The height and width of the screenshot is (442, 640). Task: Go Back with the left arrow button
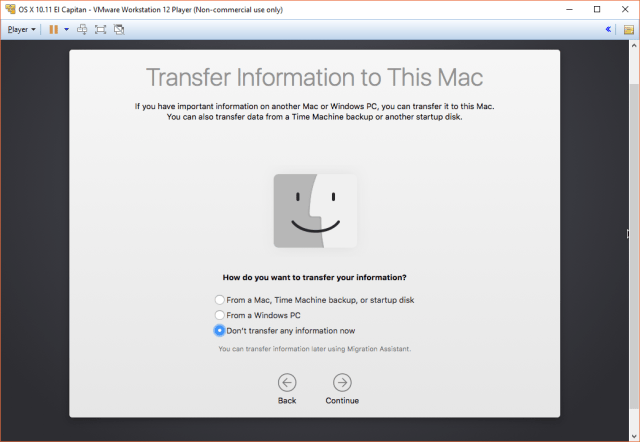pyautogui.click(x=287, y=382)
